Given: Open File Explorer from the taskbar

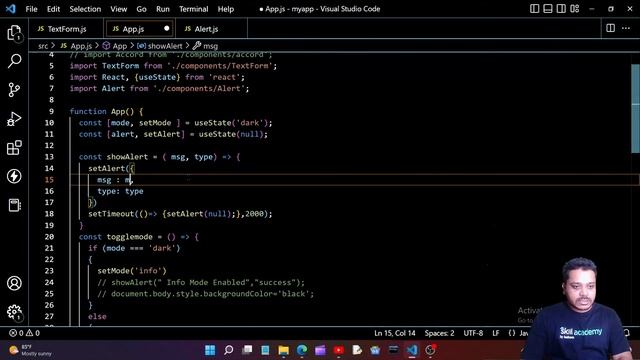Looking at the screenshot, I should (283, 350).
